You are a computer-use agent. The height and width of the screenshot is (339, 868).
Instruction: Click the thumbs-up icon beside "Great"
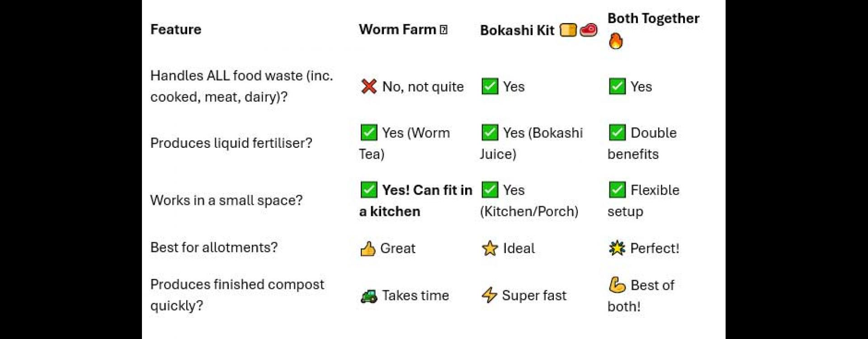click(368, 249)
